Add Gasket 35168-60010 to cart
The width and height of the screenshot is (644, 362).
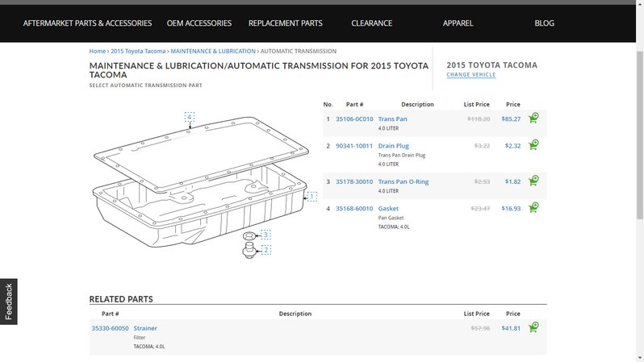tap(533, 208)
